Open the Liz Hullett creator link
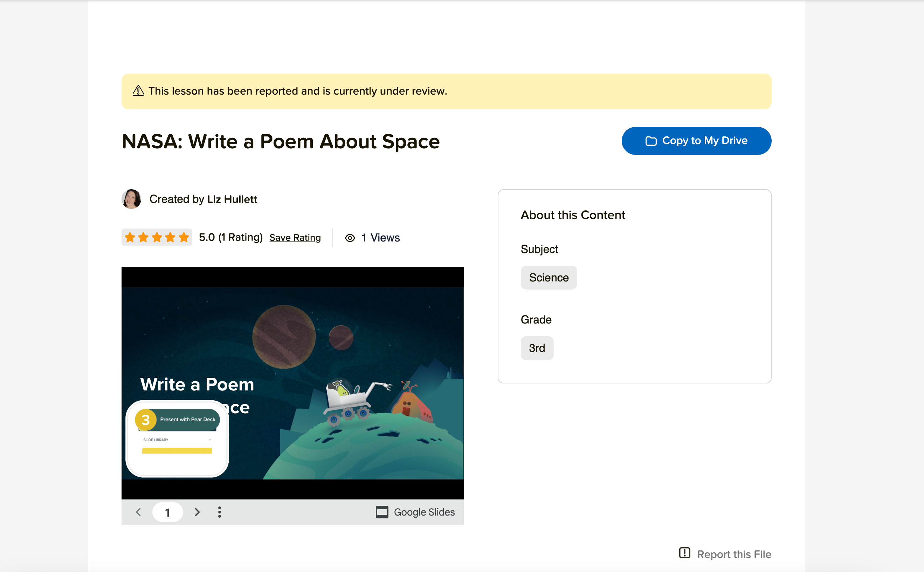This screenshot has height=572, width=924. pyautogui.click(x=232, y=199)
